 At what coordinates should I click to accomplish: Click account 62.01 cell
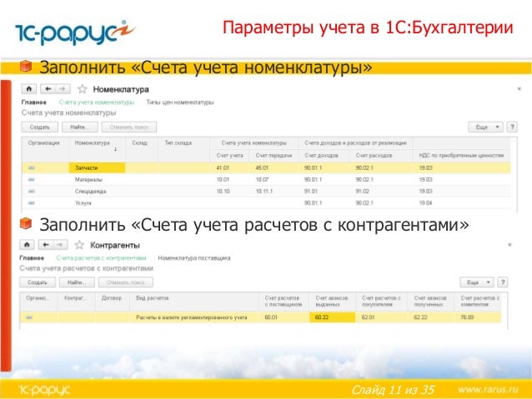368,317
